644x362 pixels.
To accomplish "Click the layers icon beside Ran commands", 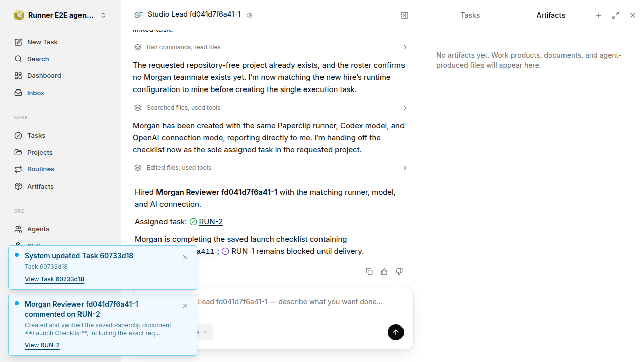I will click(x=138, y=47).
